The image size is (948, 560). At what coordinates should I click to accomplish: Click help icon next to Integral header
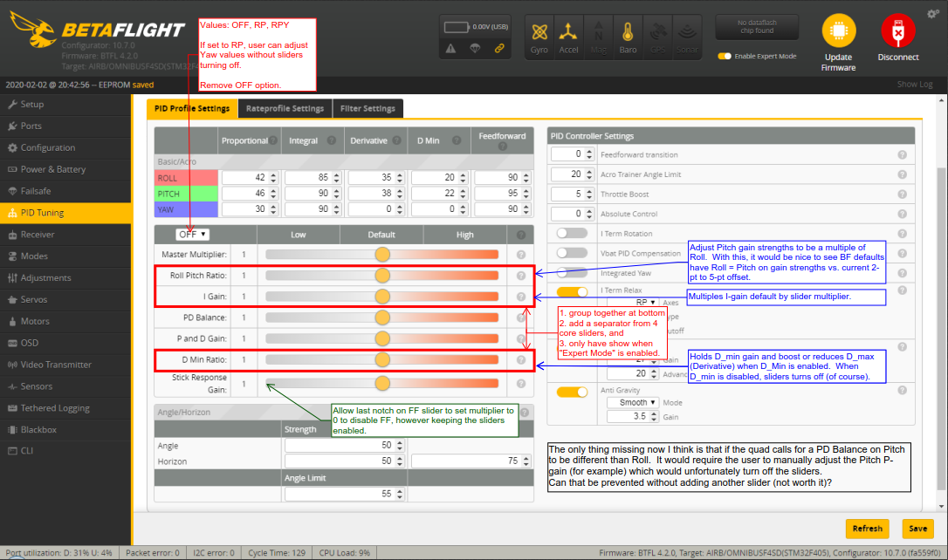332,140
